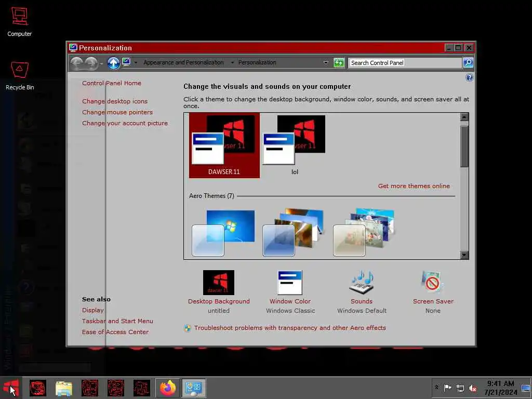Launch the first red pinned taskbar app
Viewport: 532px width, 399px height.
pos(37,388)
